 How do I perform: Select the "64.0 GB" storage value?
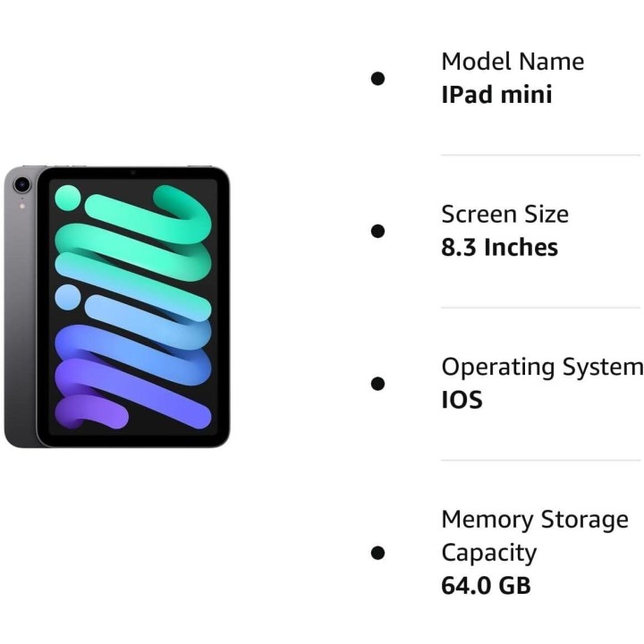click(x=486, y=586)
